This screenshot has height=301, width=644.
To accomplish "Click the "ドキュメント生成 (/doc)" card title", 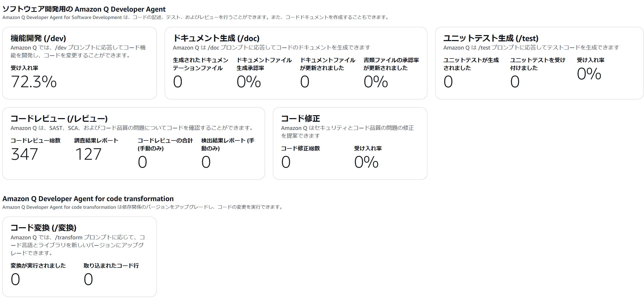I will click(216, 38).
